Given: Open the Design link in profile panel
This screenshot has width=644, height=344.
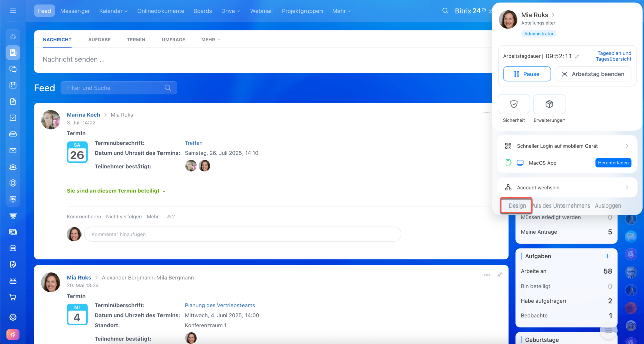Looking at the screenshot, I should (x=517, y=205).
